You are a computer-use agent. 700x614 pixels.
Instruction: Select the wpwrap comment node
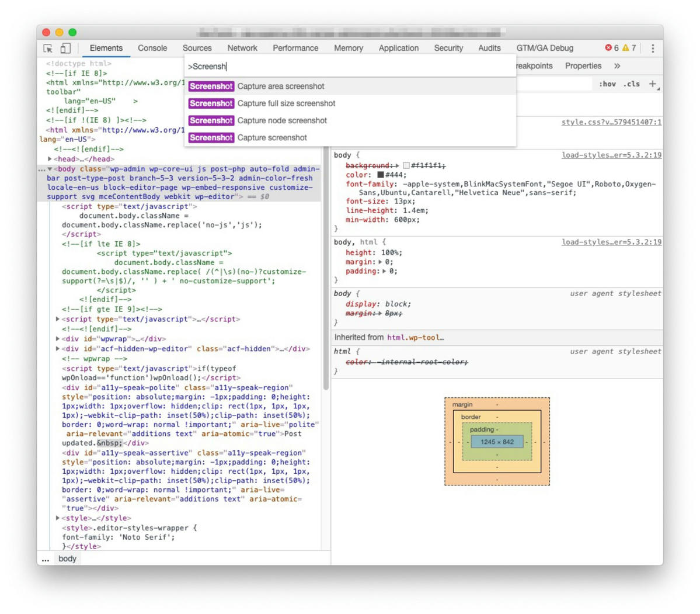(94, 359)
